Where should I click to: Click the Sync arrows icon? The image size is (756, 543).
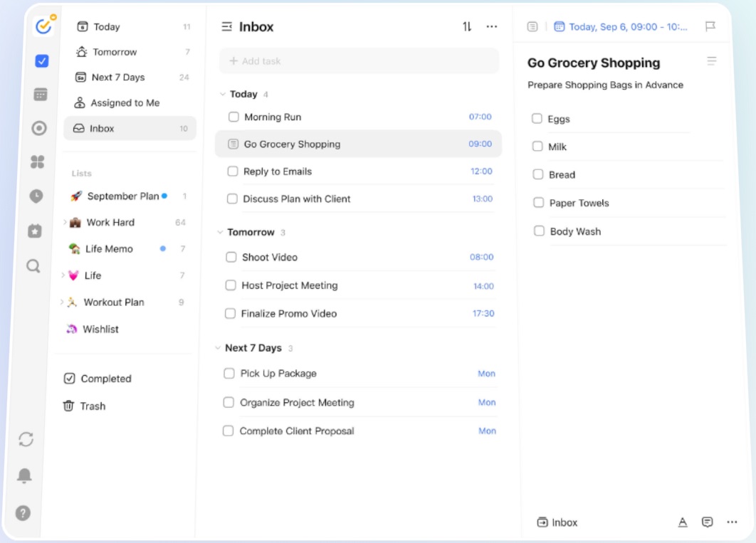pyautogui.click(x=26, y=439)
